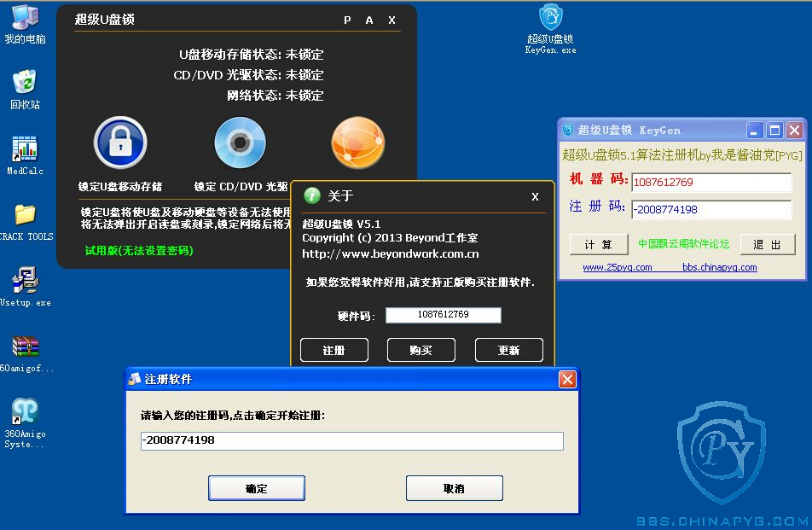This screenshot has height=530, width=812.
Task: Click 退出 button in KeyGen
Action: [x=768, y=245]
